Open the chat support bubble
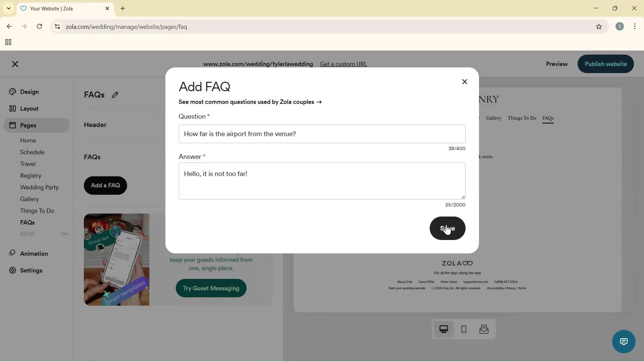The height and width of the screenshot is (362, 644). [623, 341]
